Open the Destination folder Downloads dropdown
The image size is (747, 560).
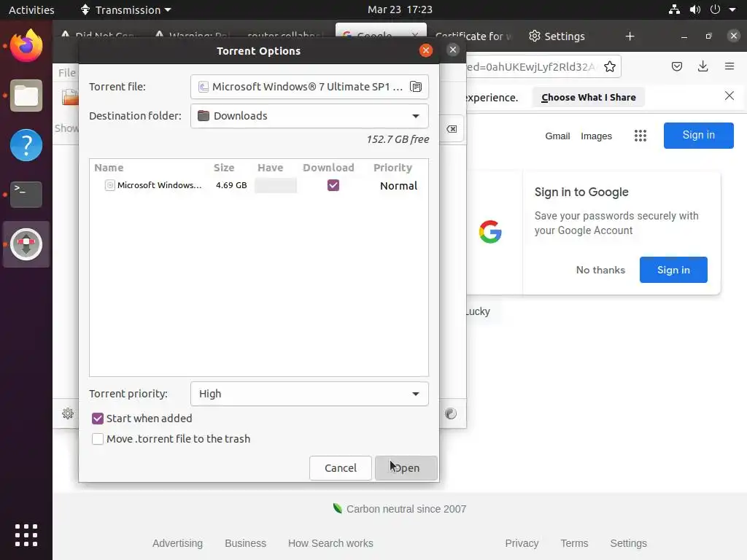point(309,116)
